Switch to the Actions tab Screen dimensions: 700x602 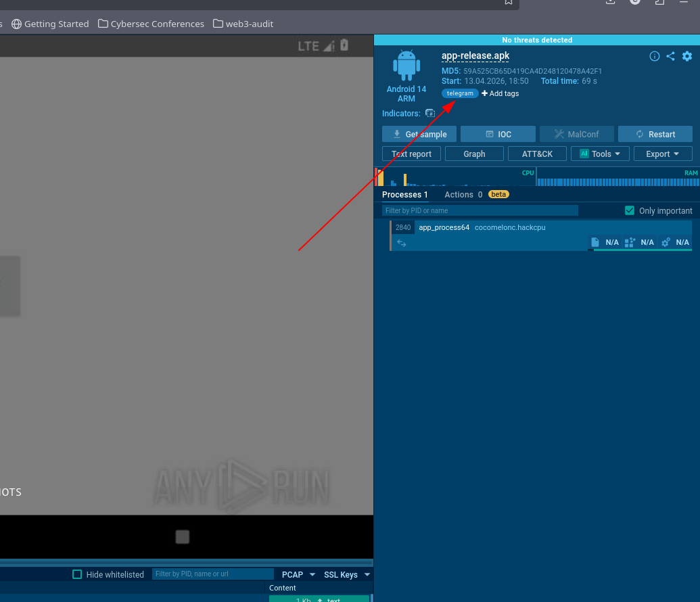point(457,194)
